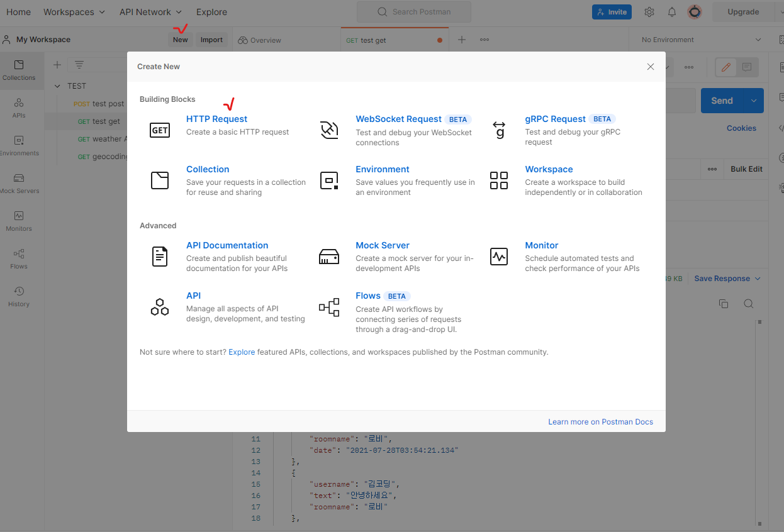Image resolution: width=784 pixels, height=532 pixels.
Task: Choose the Environment icon
Action: point(329,180)
